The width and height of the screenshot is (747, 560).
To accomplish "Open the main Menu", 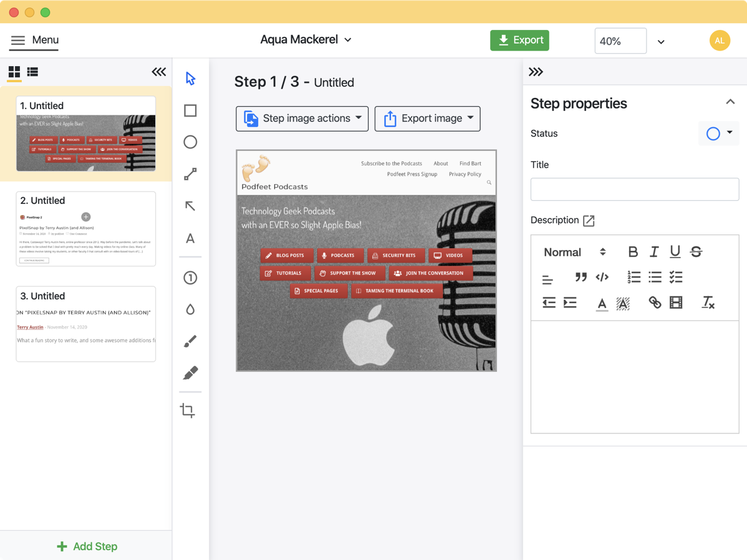I will point(34,40).
